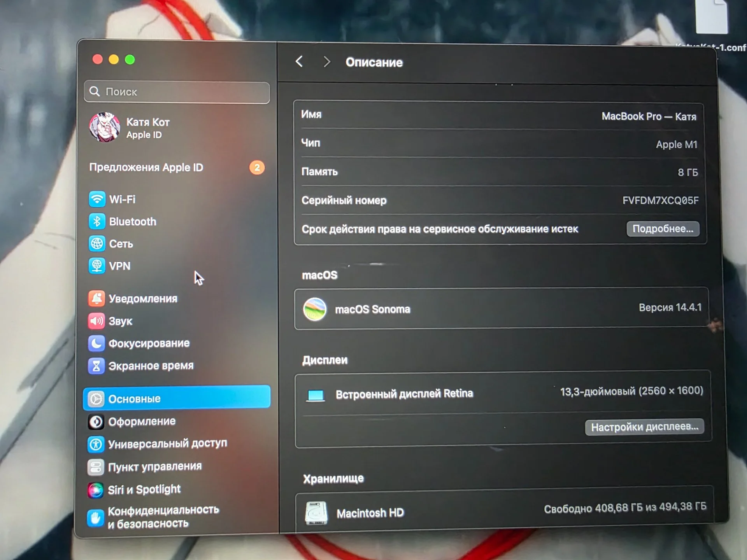
Task: Select Wi-Fi in the sidebar
Action: [x=122, y=199]
